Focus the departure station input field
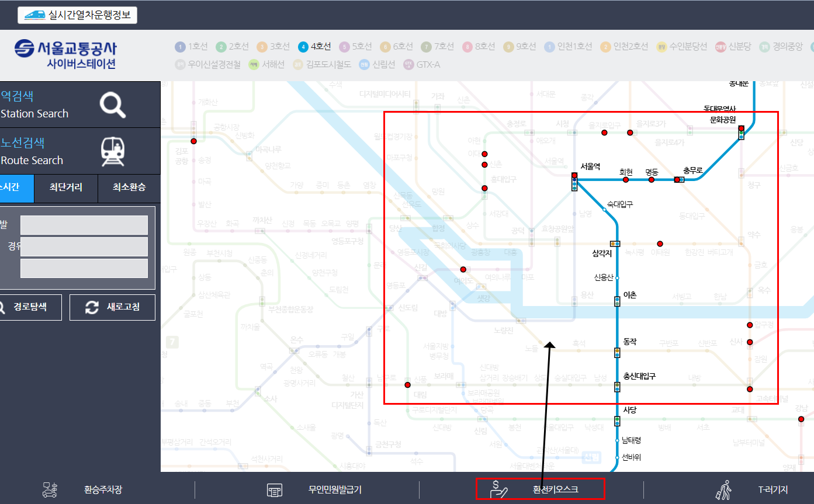814x504 pixels. [x=84, y=225]
